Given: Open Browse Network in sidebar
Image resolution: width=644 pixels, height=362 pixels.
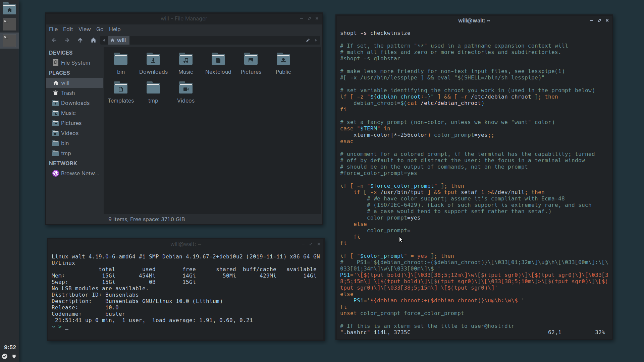Looking at the screenshot, I should click(x=80, y=173).
